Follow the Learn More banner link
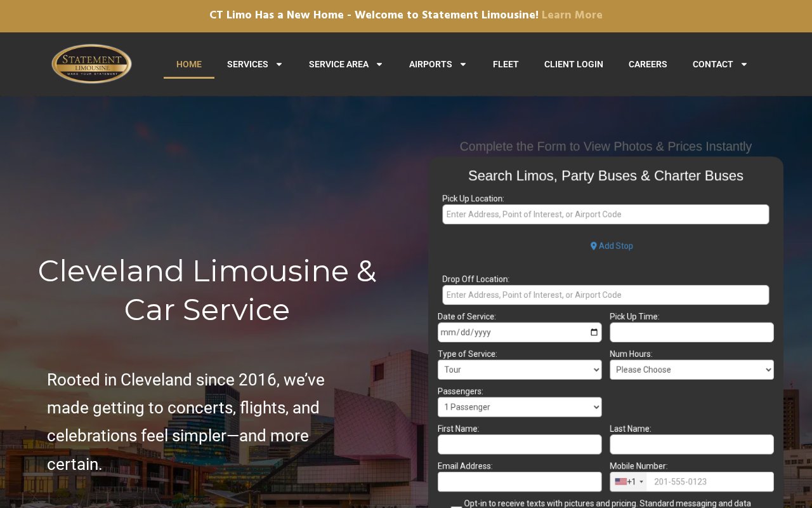Screen dimensions: 812x508 coord(572,15)
